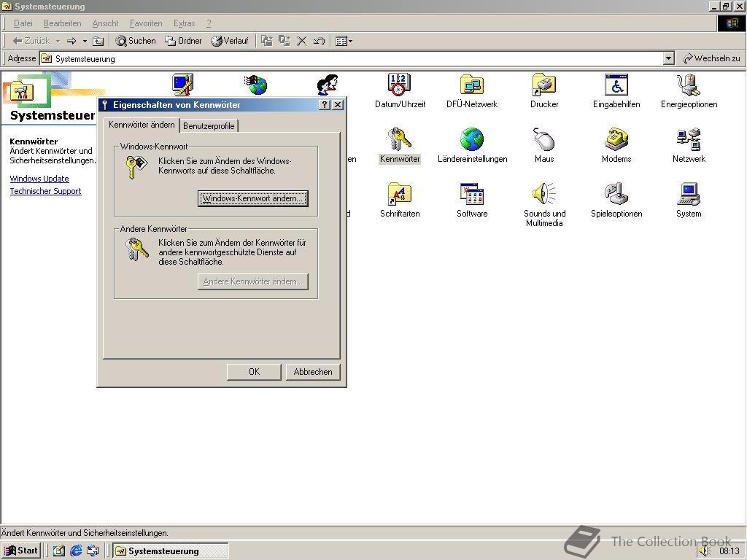Click the Suchen toolbar button
The image size is (747, 560).
(x=136, y=41)
